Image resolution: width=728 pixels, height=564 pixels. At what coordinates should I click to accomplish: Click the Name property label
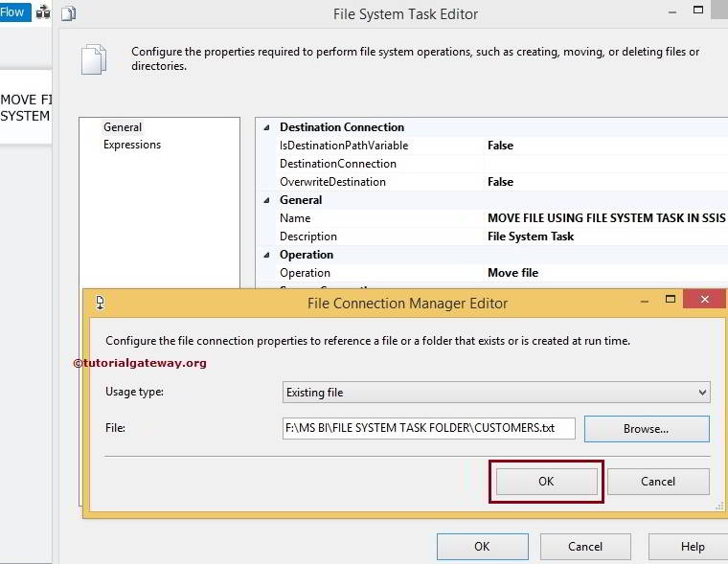pos(295,218)
